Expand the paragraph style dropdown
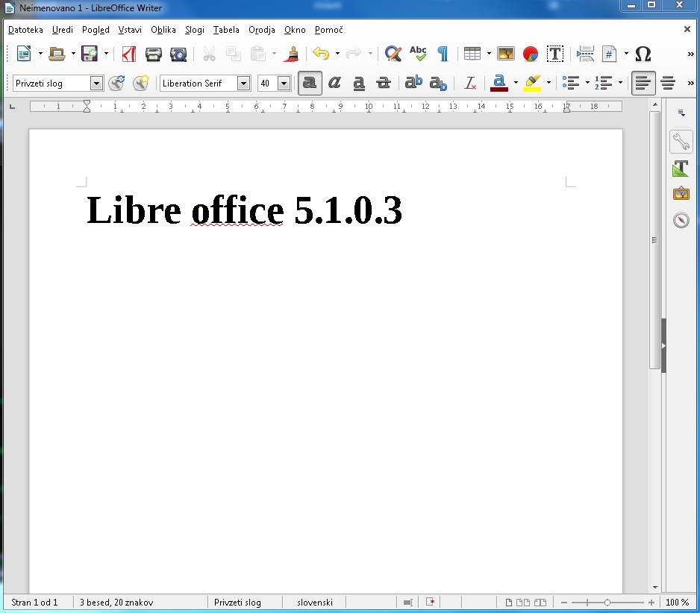 tap(96, 84)
